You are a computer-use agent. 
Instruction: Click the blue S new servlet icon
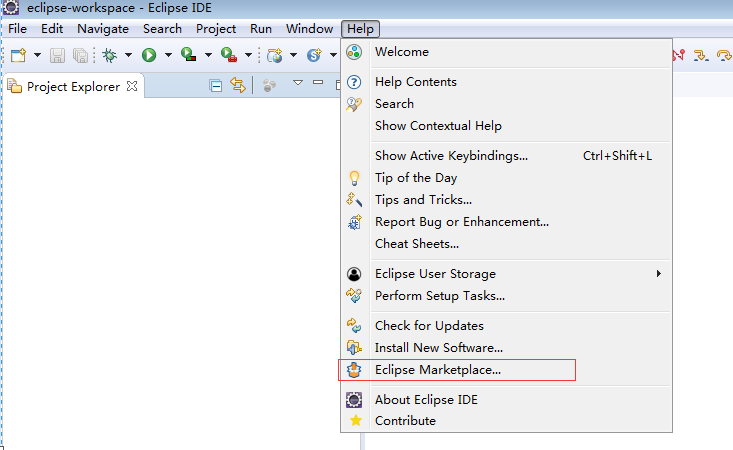(314, 55)
